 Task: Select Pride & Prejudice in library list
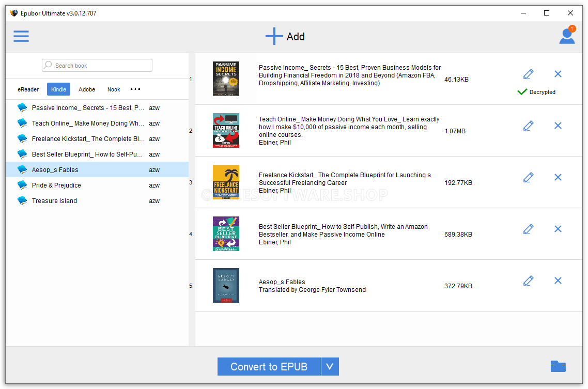97,185
